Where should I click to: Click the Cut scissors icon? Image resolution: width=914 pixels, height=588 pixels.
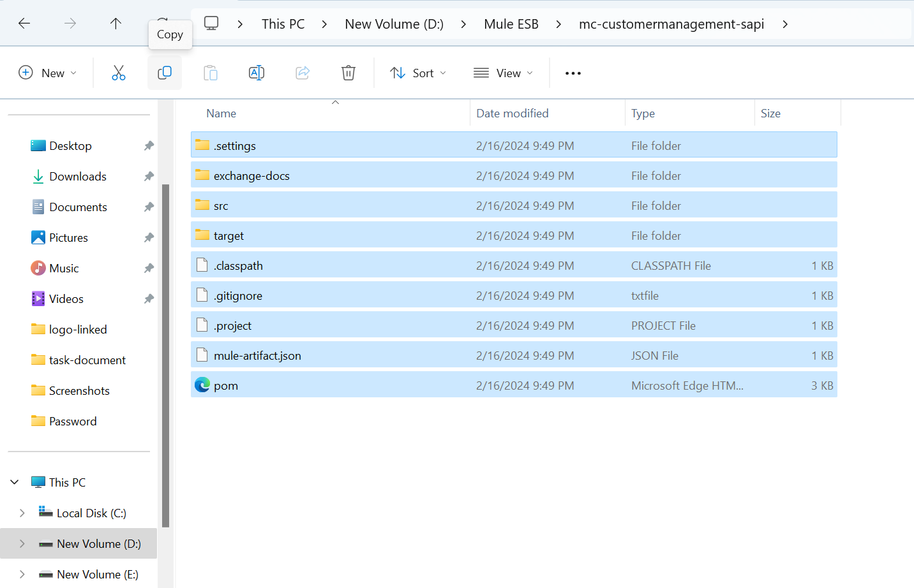pyautogui.click(x=119, y=73)
